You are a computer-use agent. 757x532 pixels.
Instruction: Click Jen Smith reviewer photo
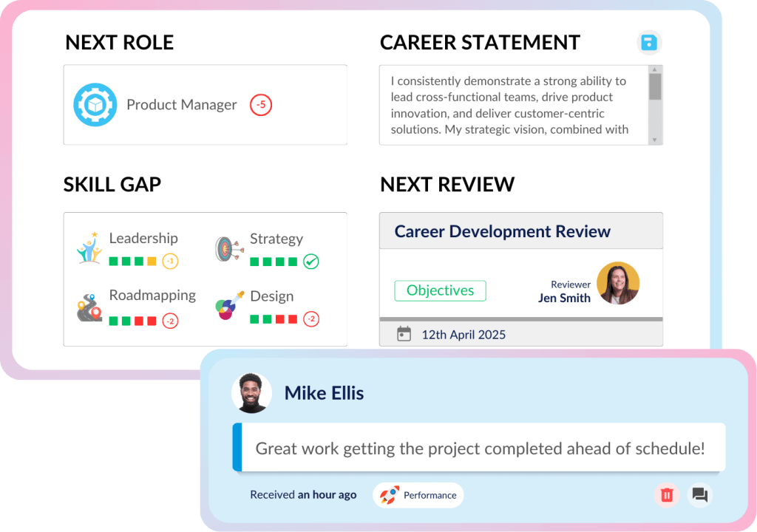click(618, 283)
